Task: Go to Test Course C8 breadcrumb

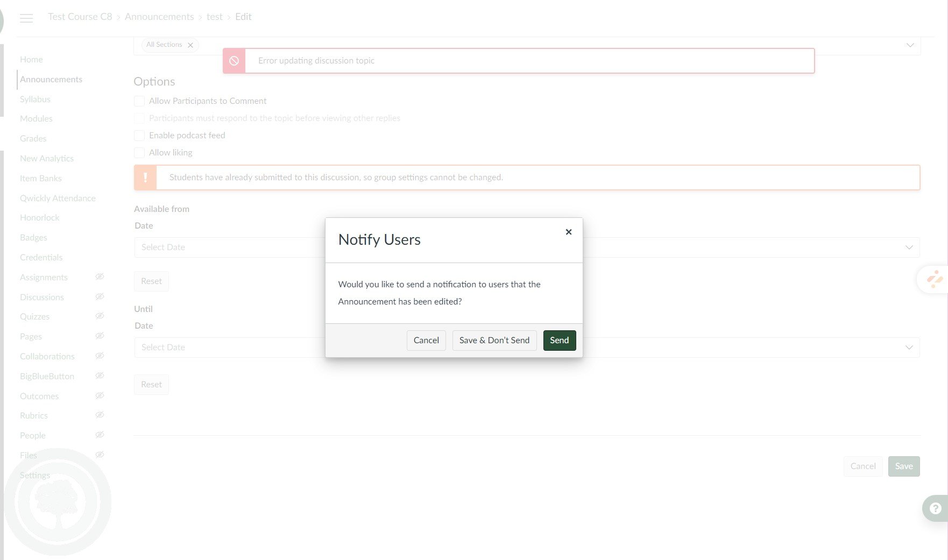Action: 80,17
